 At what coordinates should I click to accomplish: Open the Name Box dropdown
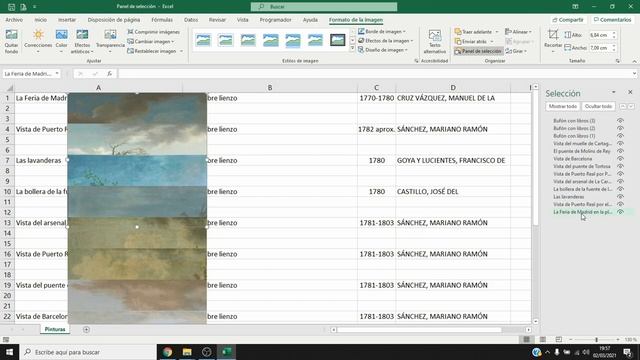click(57, 74)
